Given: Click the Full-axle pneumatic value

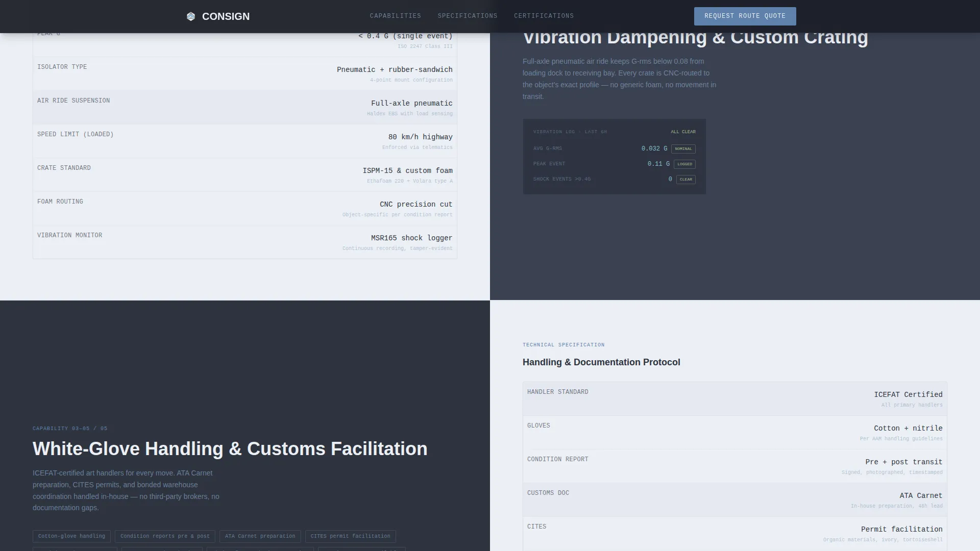Looking at the screenshot, I should tap(411, 103).
